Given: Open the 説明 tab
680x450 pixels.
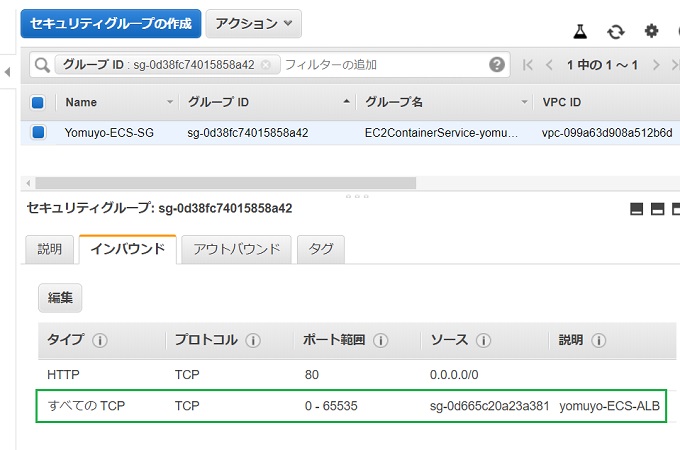Looking at the screenshot, I should click(x=49, y=249).
